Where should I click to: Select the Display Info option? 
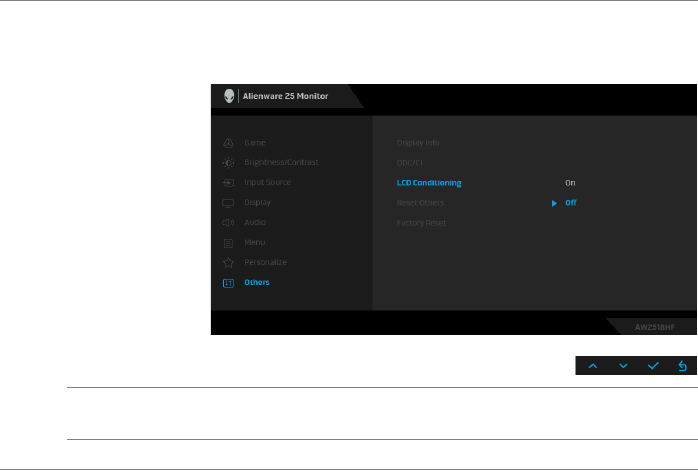point(418,143)
